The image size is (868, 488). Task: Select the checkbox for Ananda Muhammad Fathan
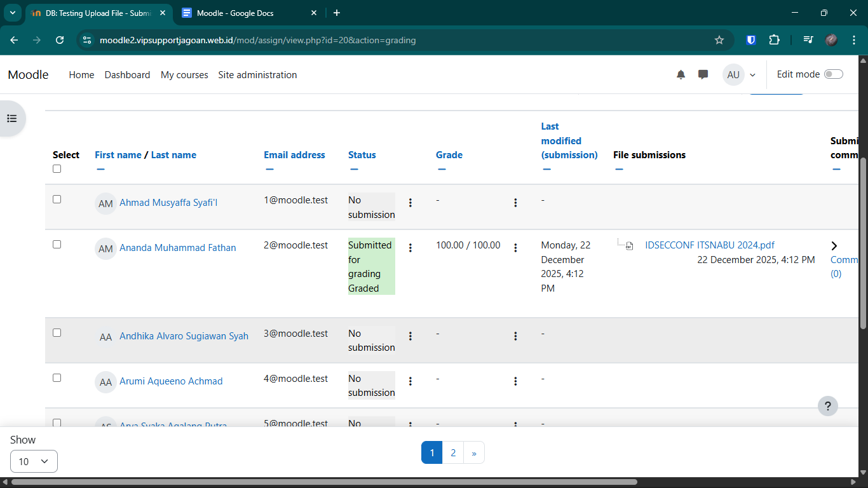click(57, 244)
